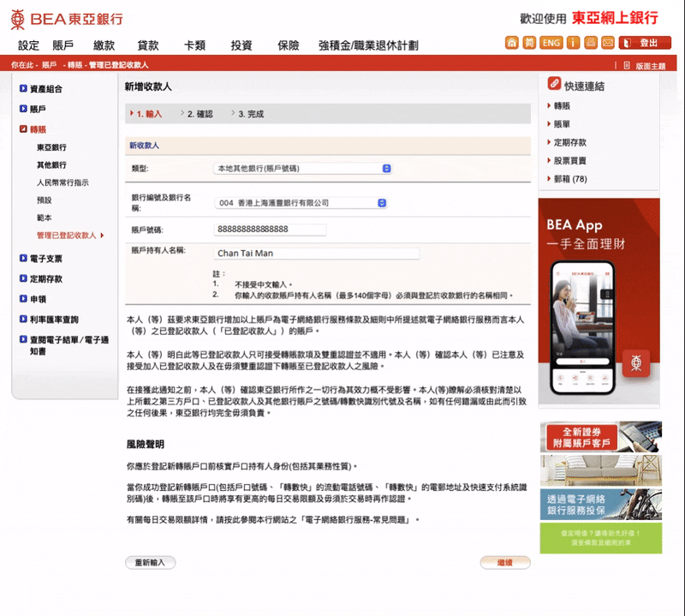Viewport: 685px width, 616px height.
Task: Open 定期存款 under 快速連結
Action: [570, 142]
